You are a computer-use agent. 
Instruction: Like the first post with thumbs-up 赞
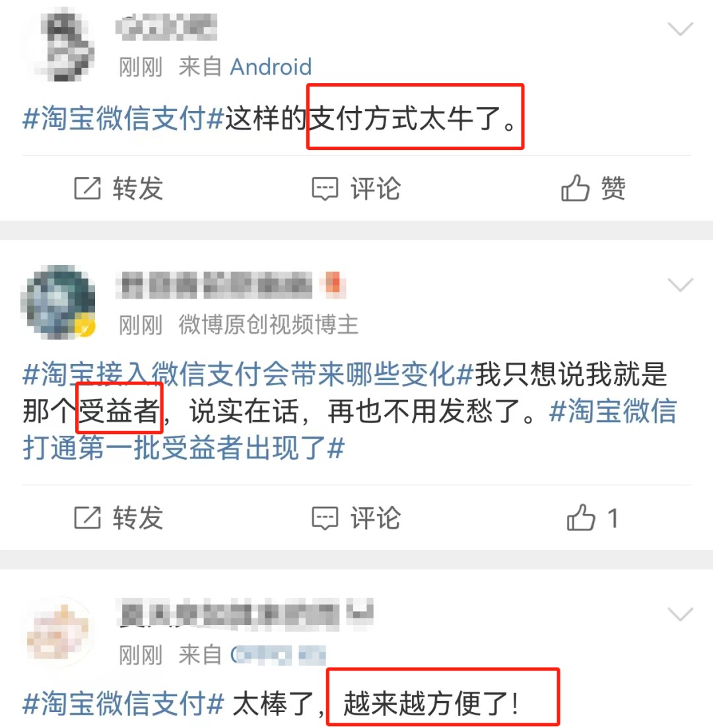pyautogui.click(x=594, y=188)
